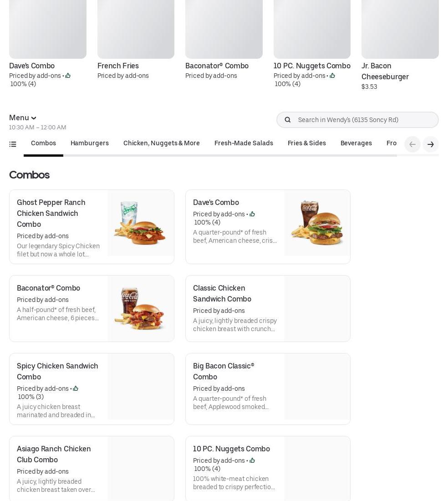Switch to the Hamburgers tab

tap(90, 143)
